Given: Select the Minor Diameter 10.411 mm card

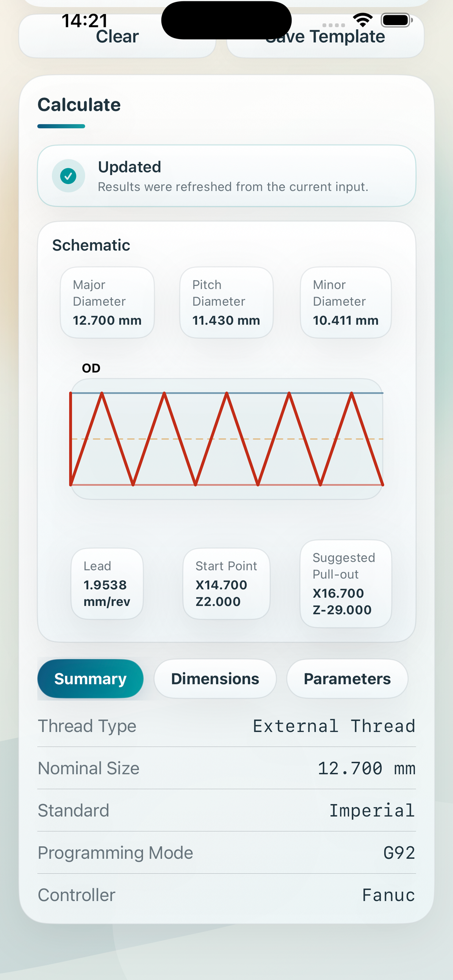Looking at the screenshot, I should tap(346, 303).
